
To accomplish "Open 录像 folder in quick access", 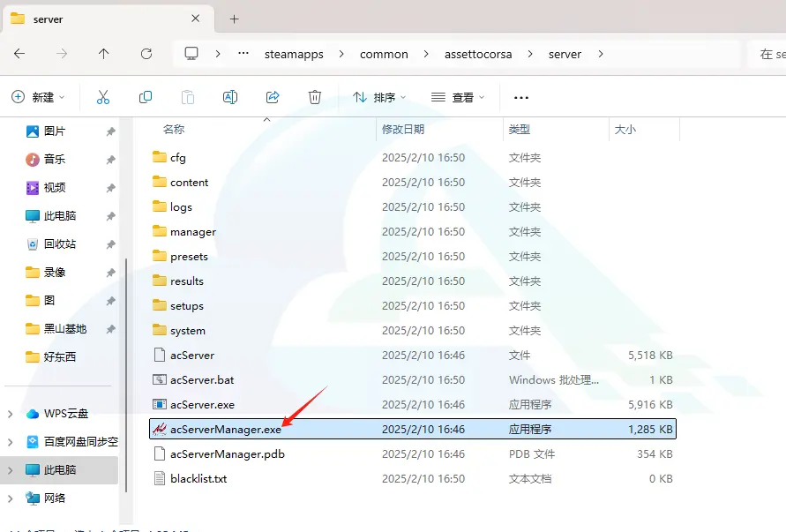I will [54, 273].
